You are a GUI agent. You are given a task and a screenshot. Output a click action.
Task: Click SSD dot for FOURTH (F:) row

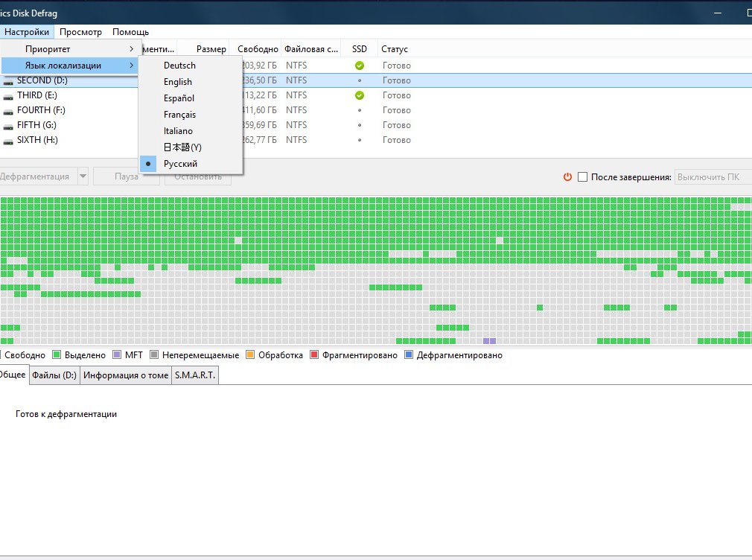click(x=360, y=110)
